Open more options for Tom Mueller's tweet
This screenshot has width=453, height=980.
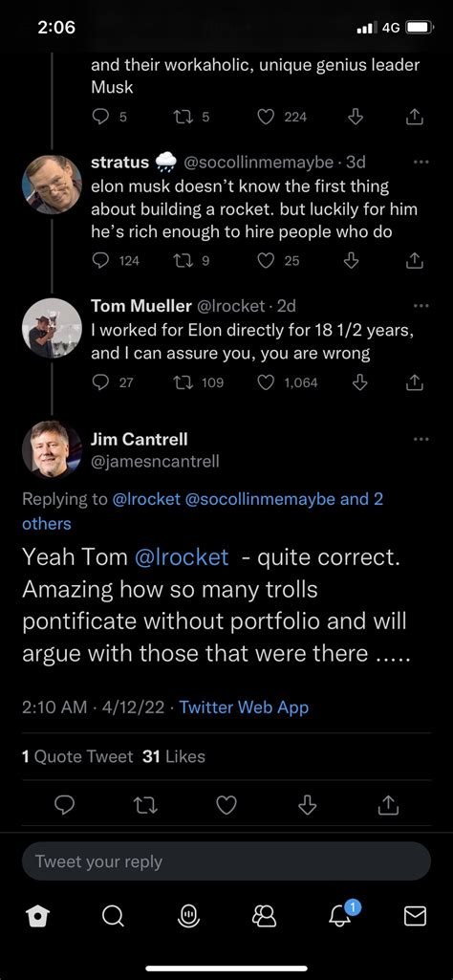421,306
